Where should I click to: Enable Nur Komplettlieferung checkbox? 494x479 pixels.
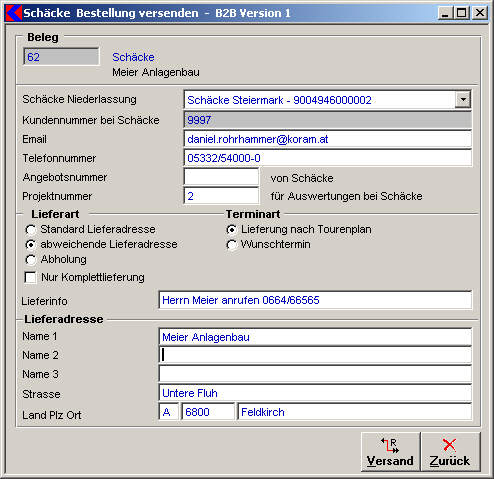pyautogui.click(x=30, y=277)
